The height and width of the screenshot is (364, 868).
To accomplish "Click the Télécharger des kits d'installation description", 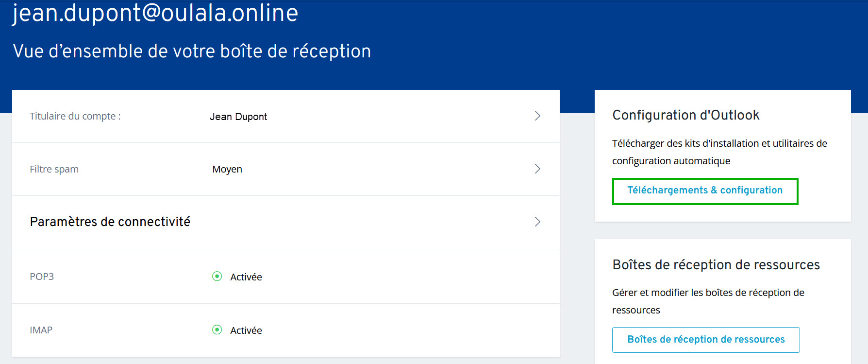I will [x=719, y=152].
